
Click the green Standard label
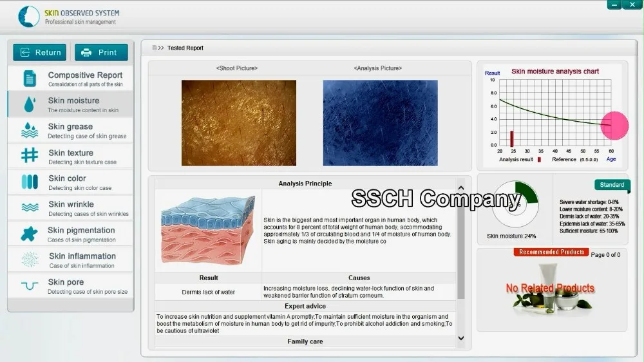611,185
